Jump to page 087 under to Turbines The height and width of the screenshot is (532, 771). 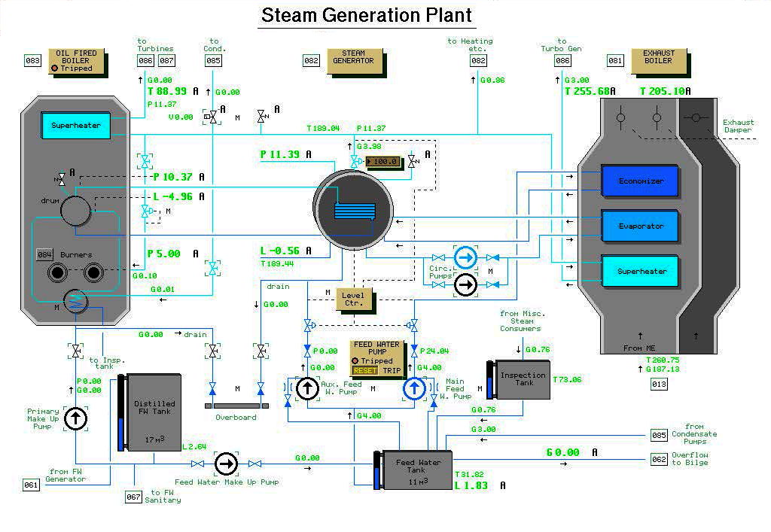166,61
